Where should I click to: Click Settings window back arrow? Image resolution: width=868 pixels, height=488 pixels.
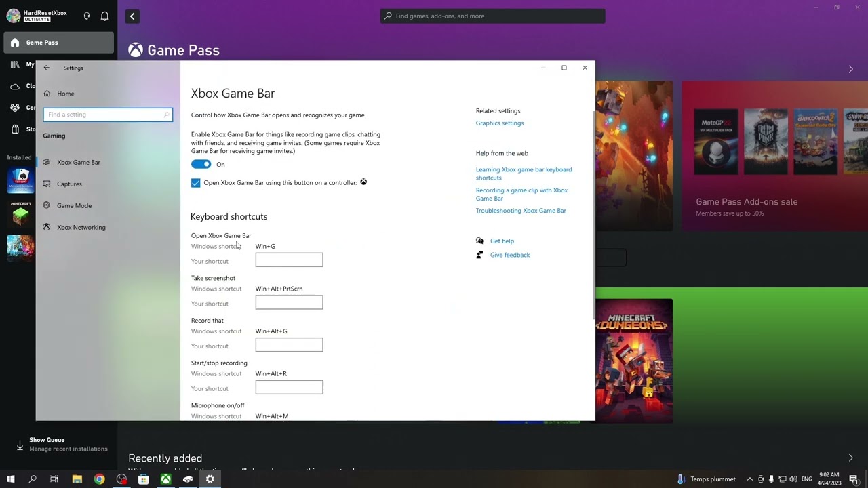[46, 68]
